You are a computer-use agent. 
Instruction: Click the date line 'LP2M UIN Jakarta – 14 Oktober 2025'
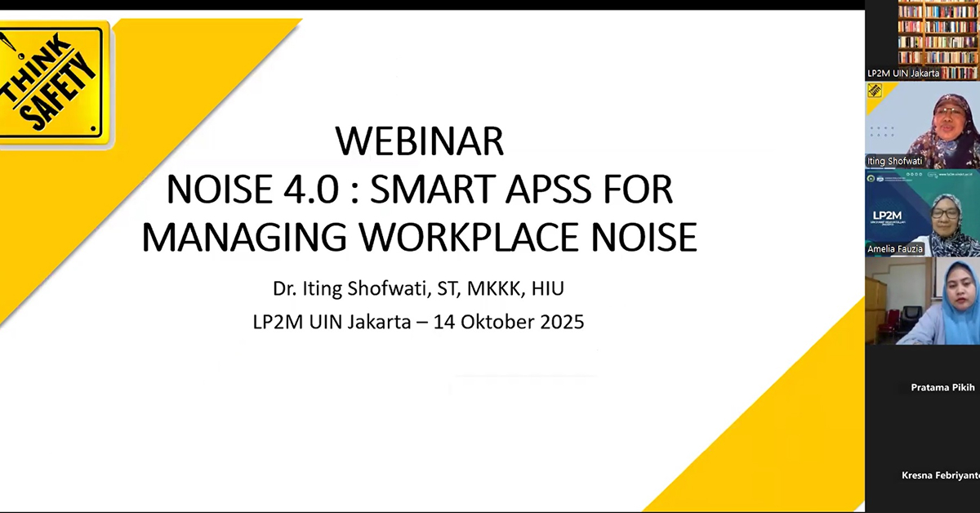tap(419, 322)
